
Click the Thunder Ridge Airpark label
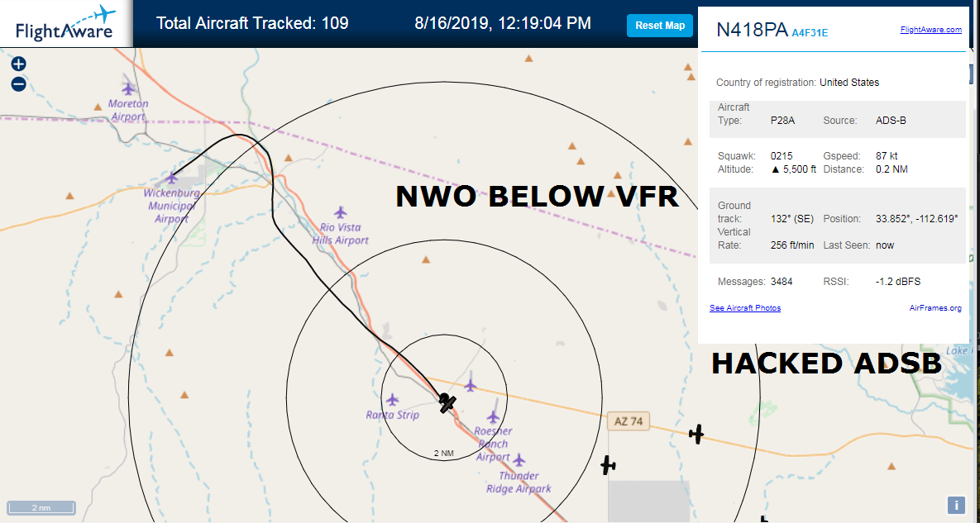tap(519, 482)
